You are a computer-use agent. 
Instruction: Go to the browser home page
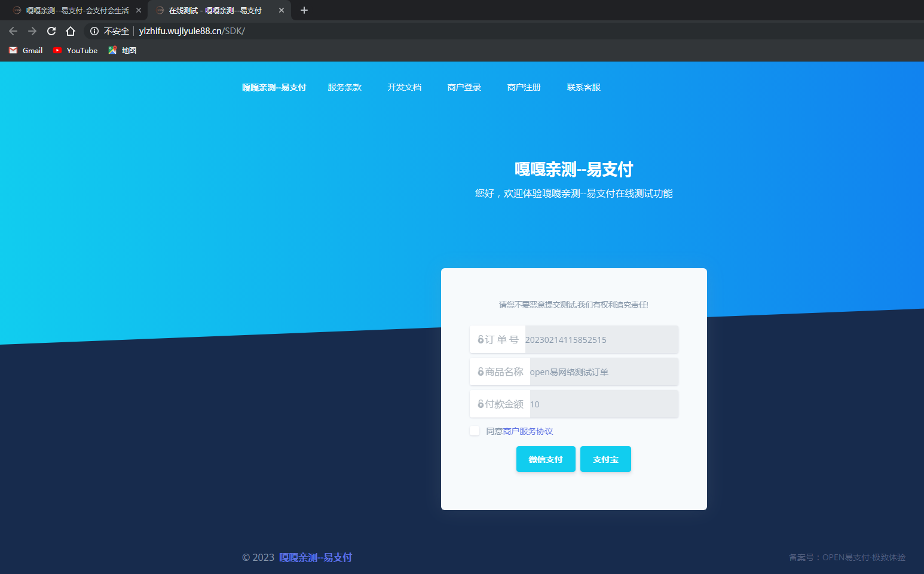point(71,31)
